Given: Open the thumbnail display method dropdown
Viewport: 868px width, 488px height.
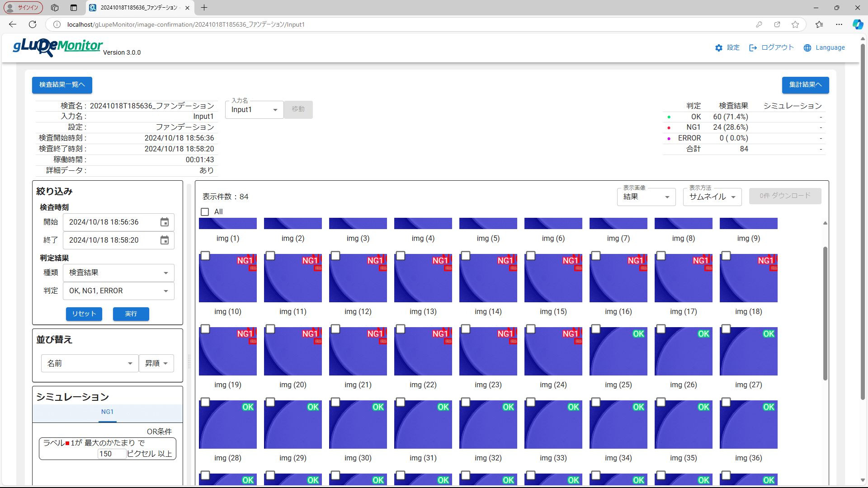Looking at the screenshot, I should (x=712, y=197).
